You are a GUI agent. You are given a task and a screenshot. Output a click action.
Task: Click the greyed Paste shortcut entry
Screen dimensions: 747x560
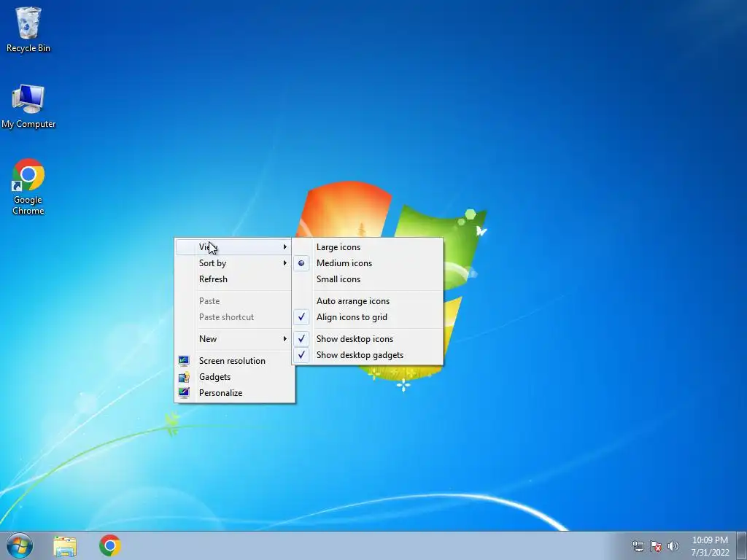pyautogui.click(x=234, y=317)
